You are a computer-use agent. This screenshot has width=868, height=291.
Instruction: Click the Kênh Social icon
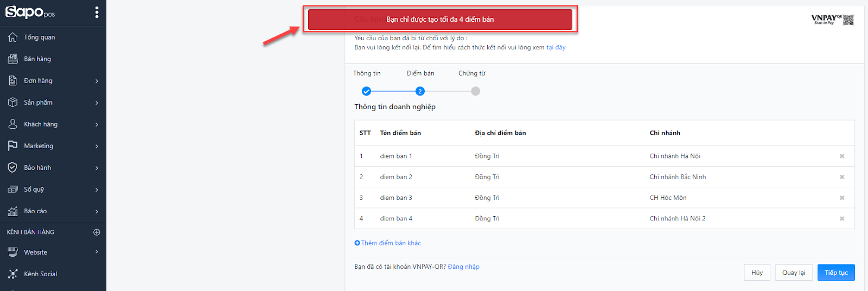[12, 274]
